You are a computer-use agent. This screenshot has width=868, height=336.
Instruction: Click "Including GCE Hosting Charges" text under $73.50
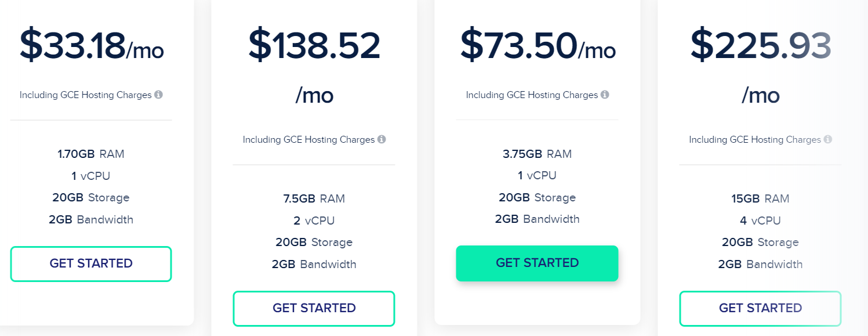pyautogui.click(x=532, y=95)
